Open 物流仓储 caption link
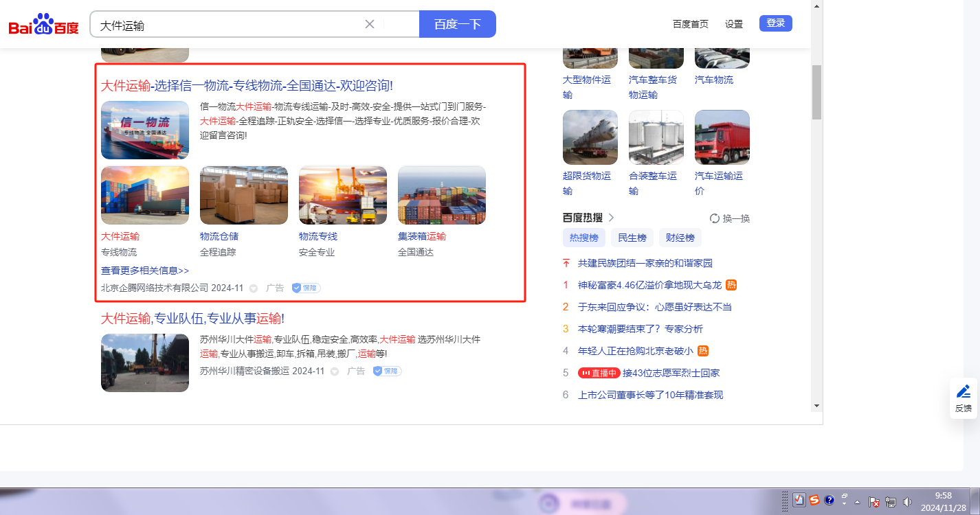 pyautogui.click(x=219, y=236)
